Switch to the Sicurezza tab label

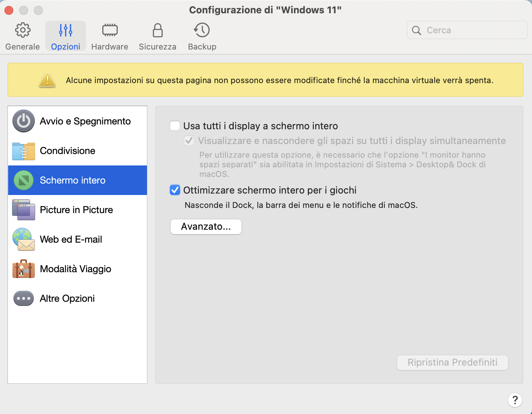coord(158,47)
